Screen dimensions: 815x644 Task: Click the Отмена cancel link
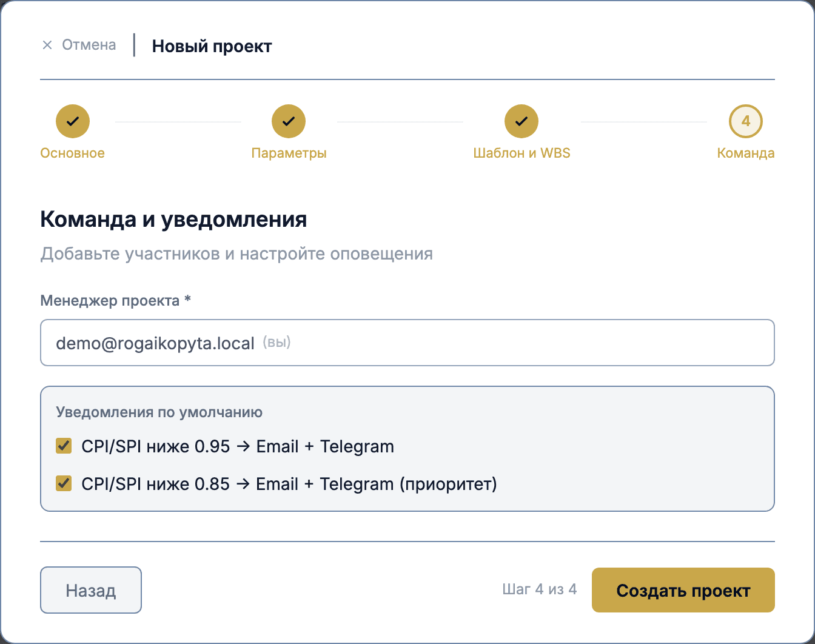click(x=89, y=45)
